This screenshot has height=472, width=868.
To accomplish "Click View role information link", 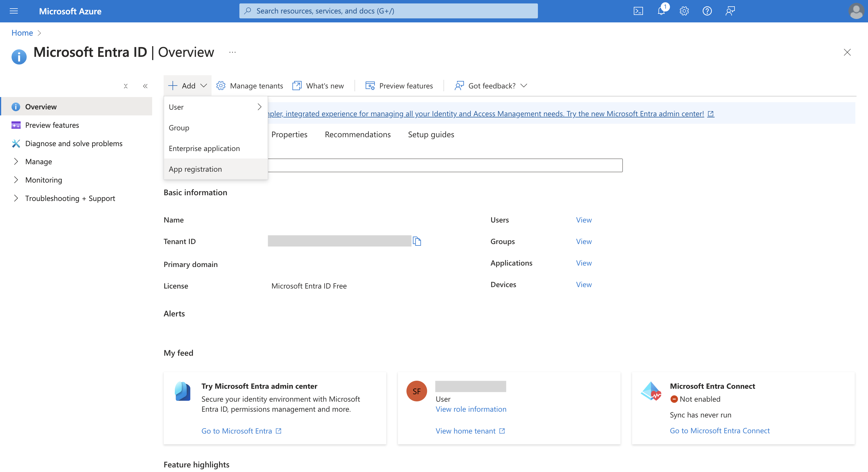I will pos(471,409).
